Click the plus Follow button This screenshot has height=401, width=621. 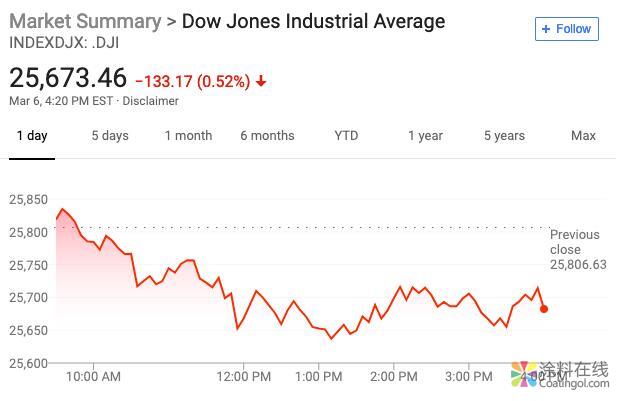click(x=566, y=29)
